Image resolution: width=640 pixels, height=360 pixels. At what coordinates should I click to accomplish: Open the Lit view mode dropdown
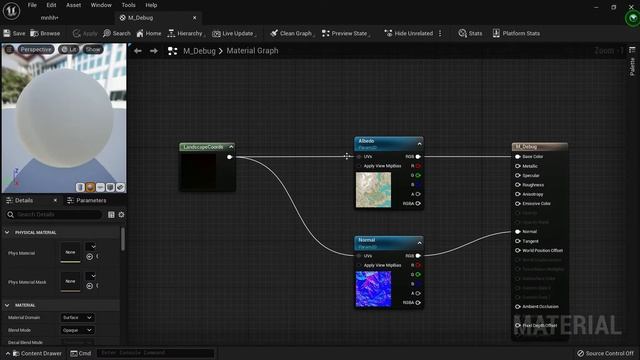(69, 49)
